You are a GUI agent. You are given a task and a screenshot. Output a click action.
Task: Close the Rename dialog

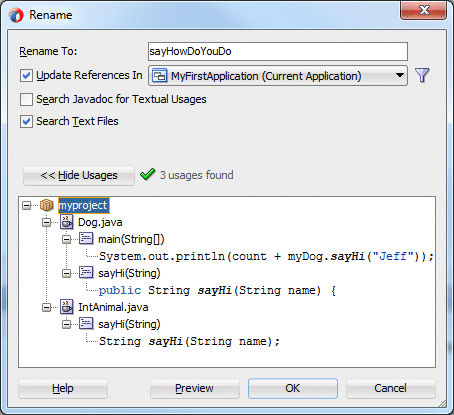pyautogui.click(x=423, y=10)
